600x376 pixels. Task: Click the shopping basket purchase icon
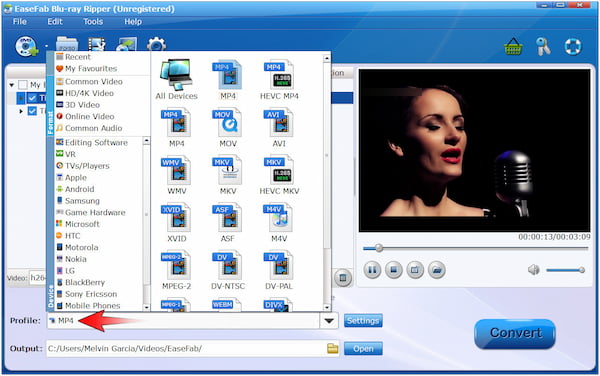click(x=513, y=47)
